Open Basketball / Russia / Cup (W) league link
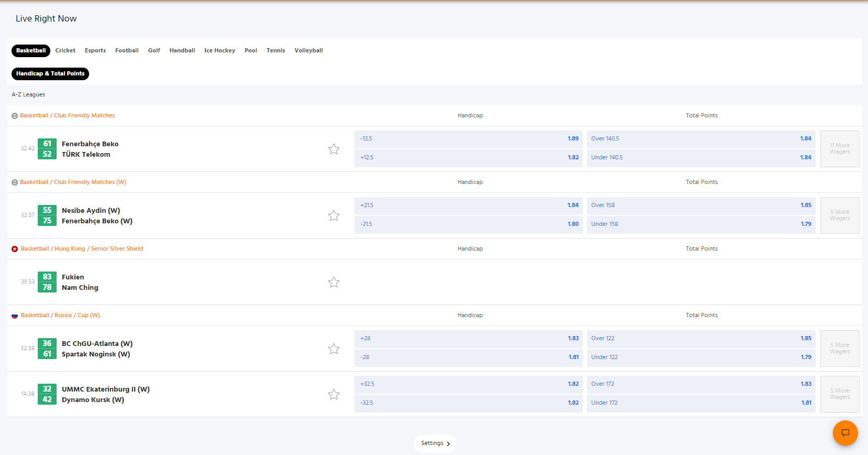Viewport: 868px width, 455px height. (x=60, y=316)
